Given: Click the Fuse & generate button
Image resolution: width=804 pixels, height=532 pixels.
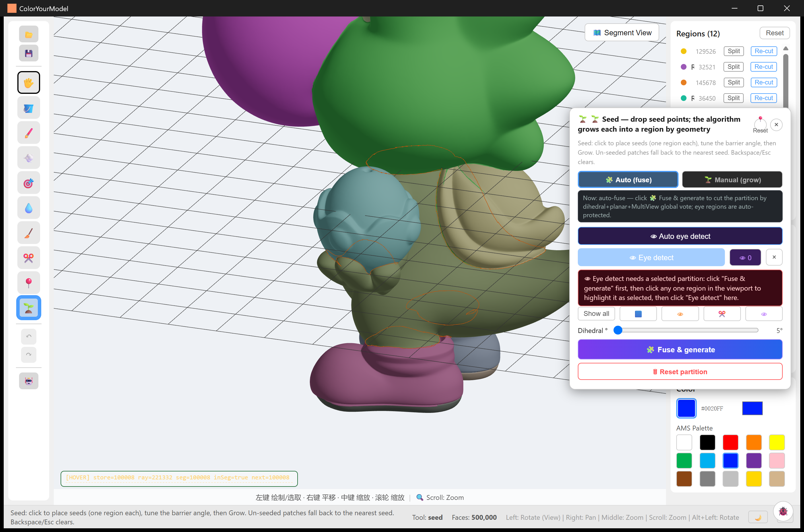Looking at the screenshot, I should pyautogui.click(x=680, y=349).
